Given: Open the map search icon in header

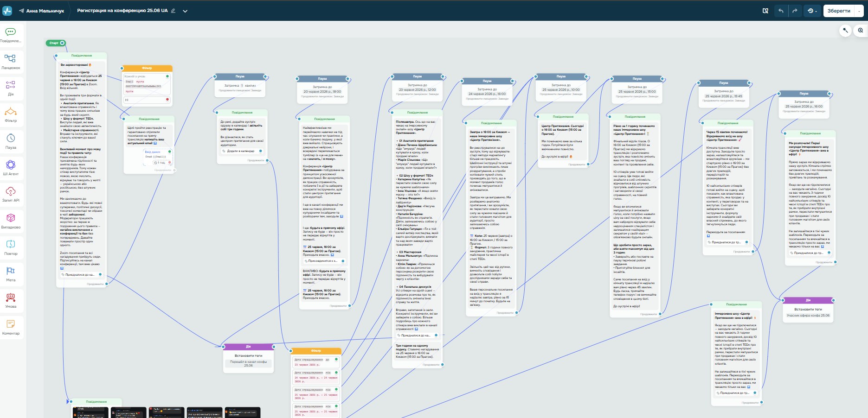Looking at the screenshot, I should [765, 11].
